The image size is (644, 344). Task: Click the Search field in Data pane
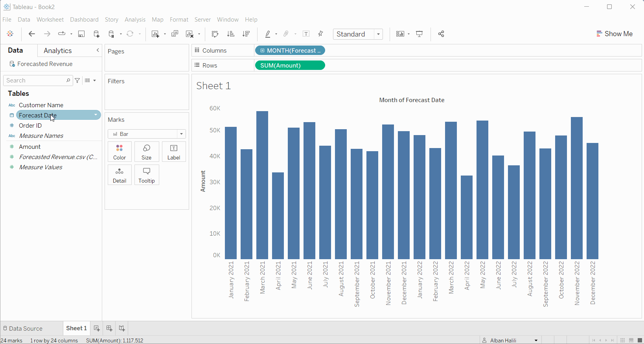[x=35, y=81]
